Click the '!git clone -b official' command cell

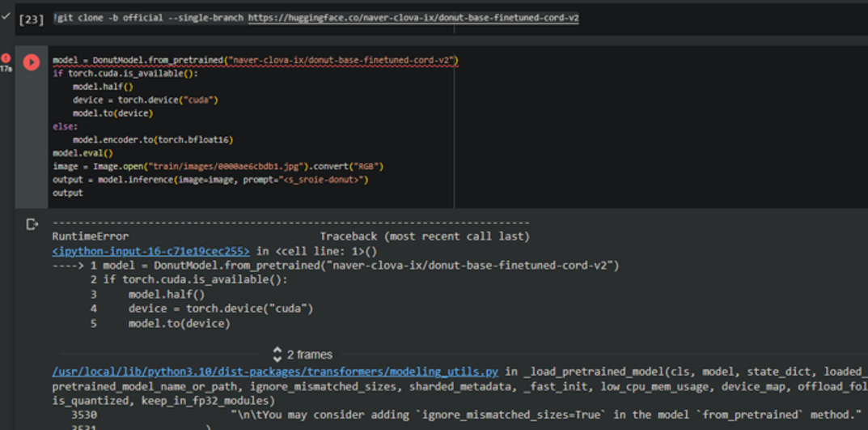pyautogui.click(x=316, y=18)
